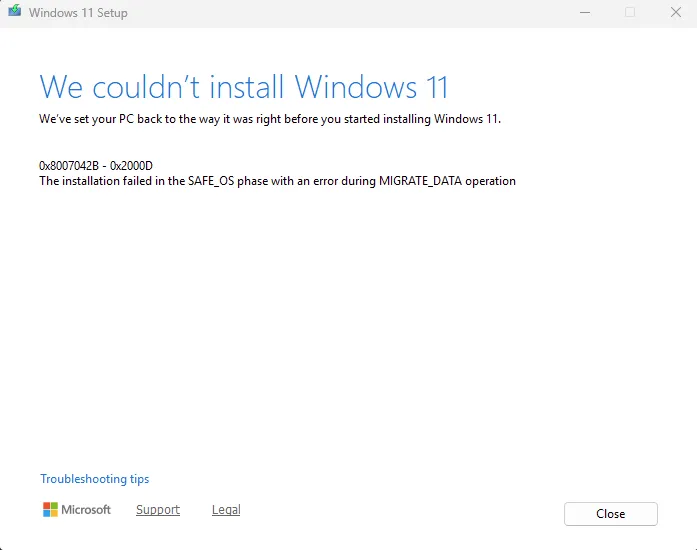Minimize the Windows 11 Setup window
The height and width of the screenshot is (550, 697).
(x=584, y=13)
